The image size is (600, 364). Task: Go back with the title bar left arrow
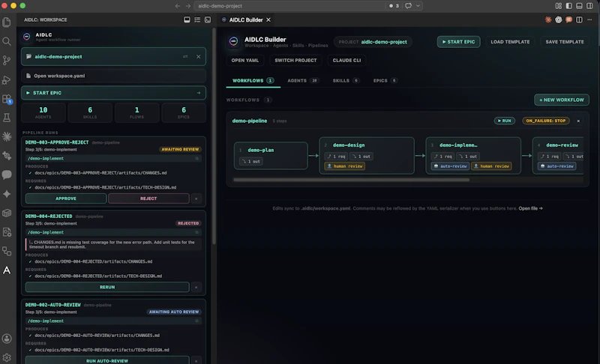(178, 6)
